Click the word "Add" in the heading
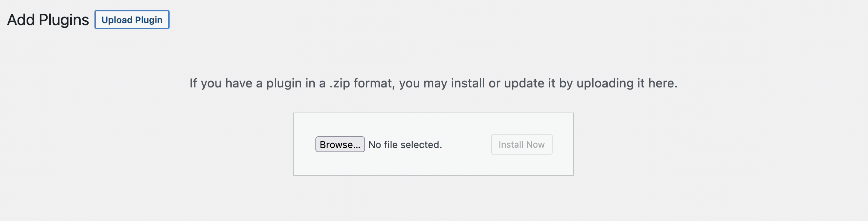 21,20
